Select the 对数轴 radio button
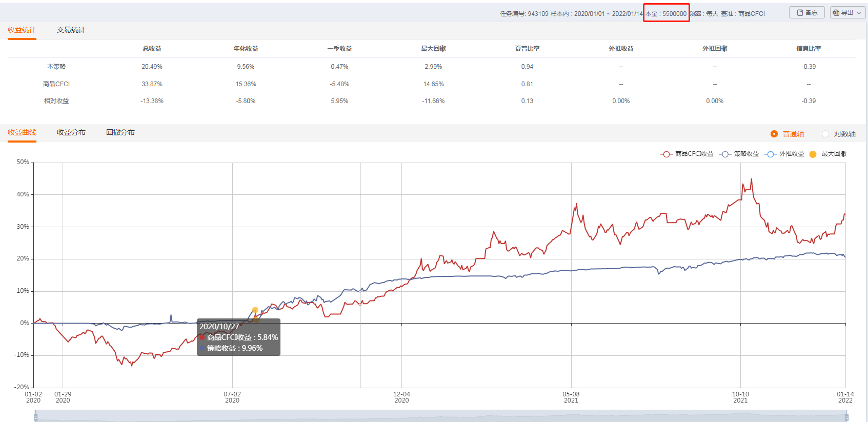Viewport: 868px width, 422px height. (825, 134)
